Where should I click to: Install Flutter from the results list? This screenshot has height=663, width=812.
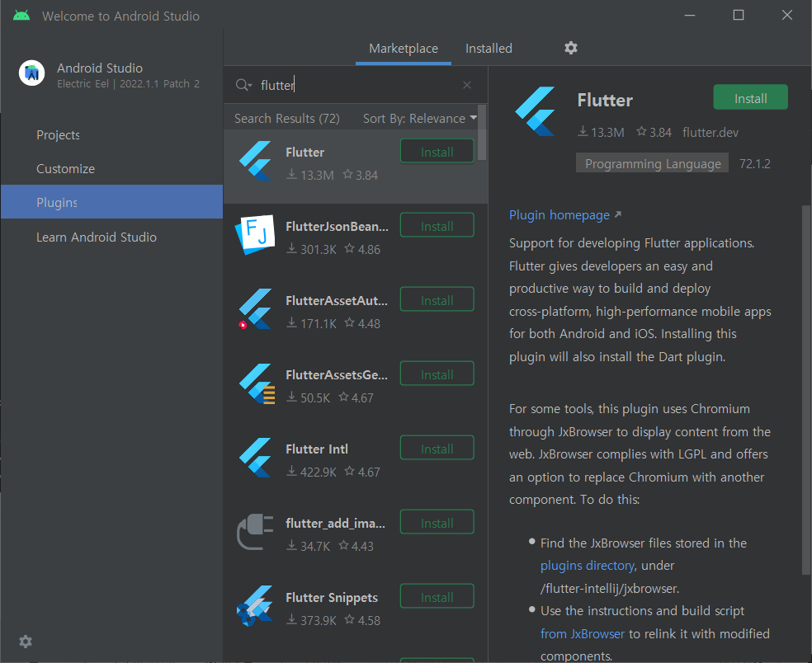(x=437, y=152)
